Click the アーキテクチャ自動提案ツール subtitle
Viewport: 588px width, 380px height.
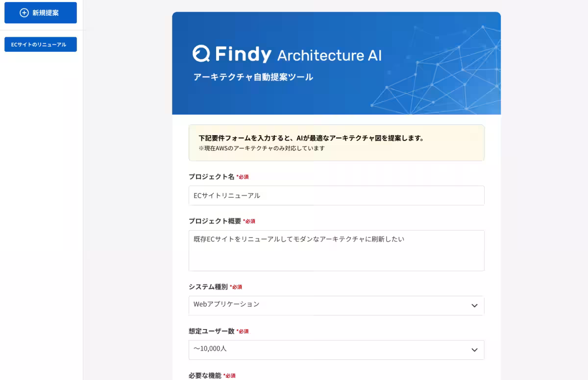point(253,77)
